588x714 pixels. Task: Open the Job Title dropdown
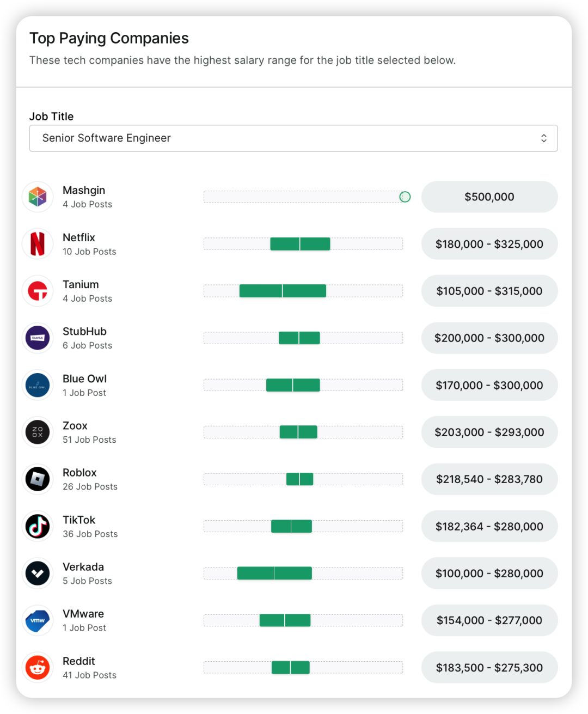293,138
